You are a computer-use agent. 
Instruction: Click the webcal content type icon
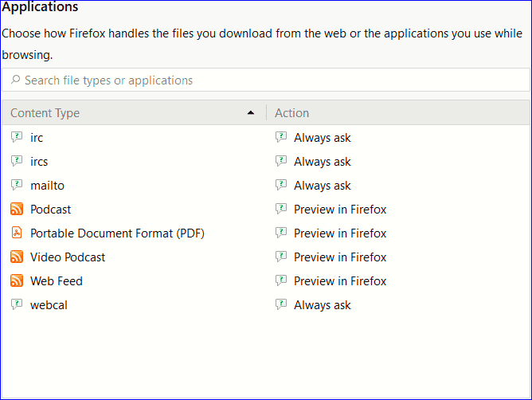[17, 304]
